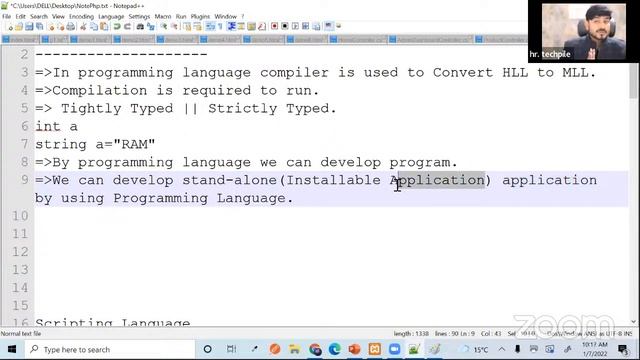
Task: Open the notification center icon
Action: [x=623, y=349]
